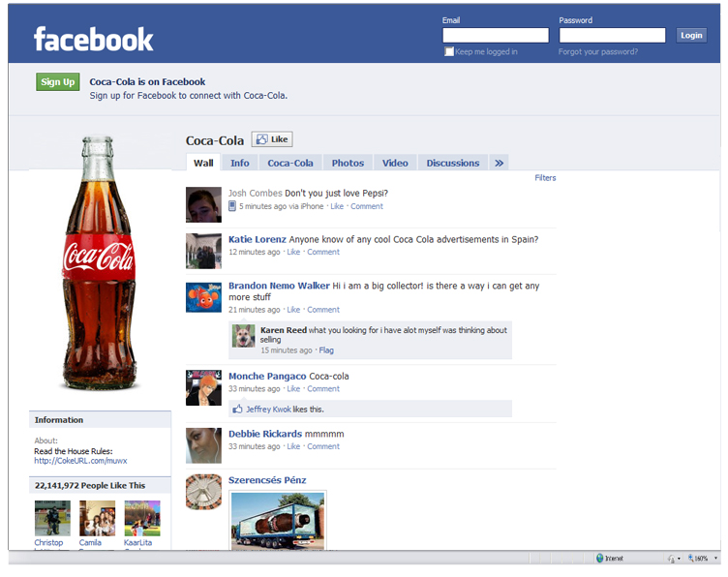Click Forgot your password link
This screenshot has height=577, width=728.
tap(598, 51)
